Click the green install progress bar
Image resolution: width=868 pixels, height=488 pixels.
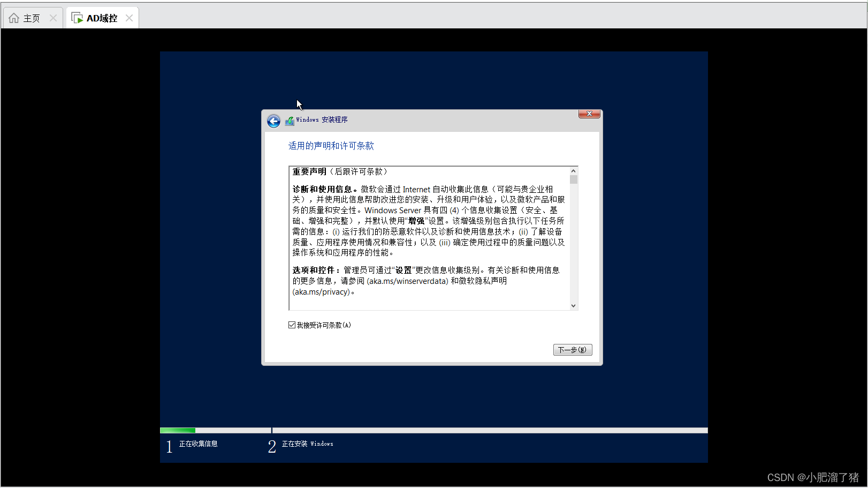click(178, 430)
